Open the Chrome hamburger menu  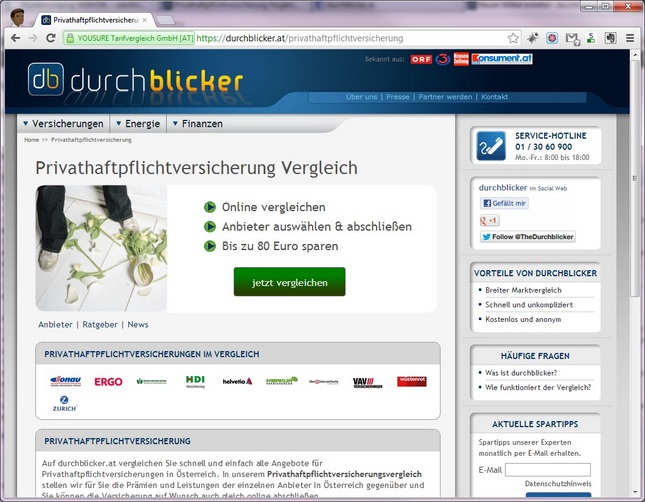coord(630,38)
